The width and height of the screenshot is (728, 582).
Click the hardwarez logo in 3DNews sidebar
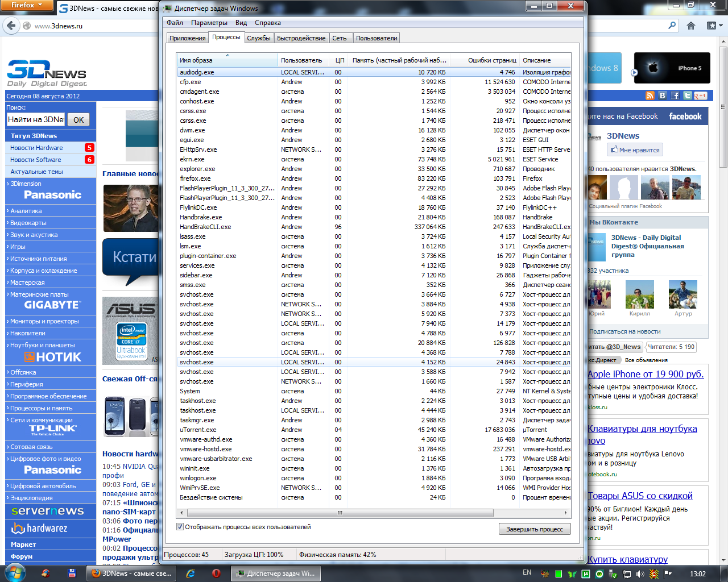(39, 529)
